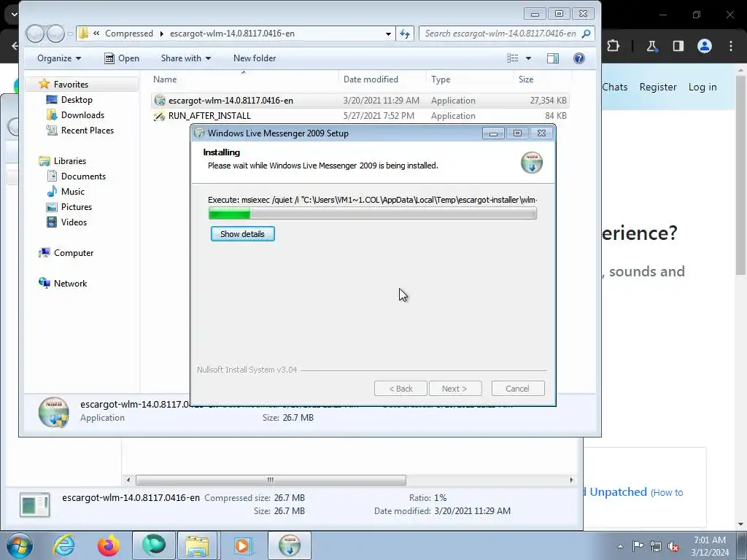This screenshot has height=560, width=747.
Task: Click New folder in the Explorer toolbar
Action: point(255,58)
